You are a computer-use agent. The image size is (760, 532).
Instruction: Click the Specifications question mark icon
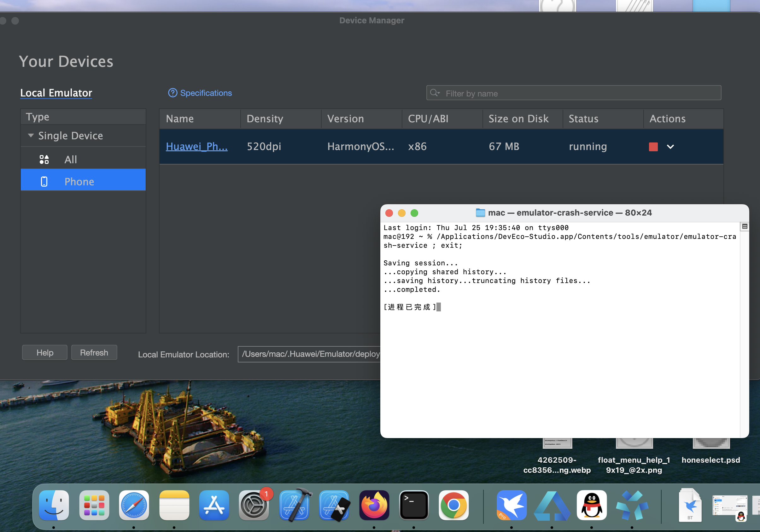172,93
